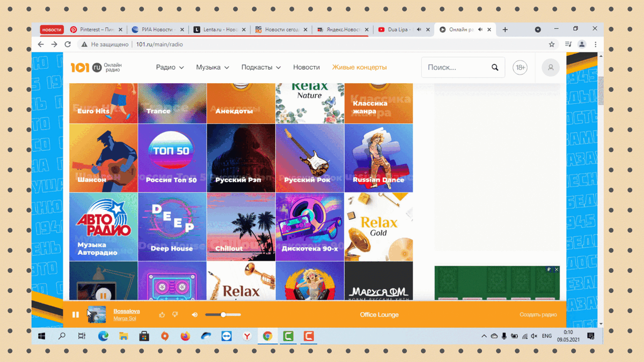Open the Русский Рэп station
Image resolution: width=644 pixels, height=362 pixels.
pos(241,158)
